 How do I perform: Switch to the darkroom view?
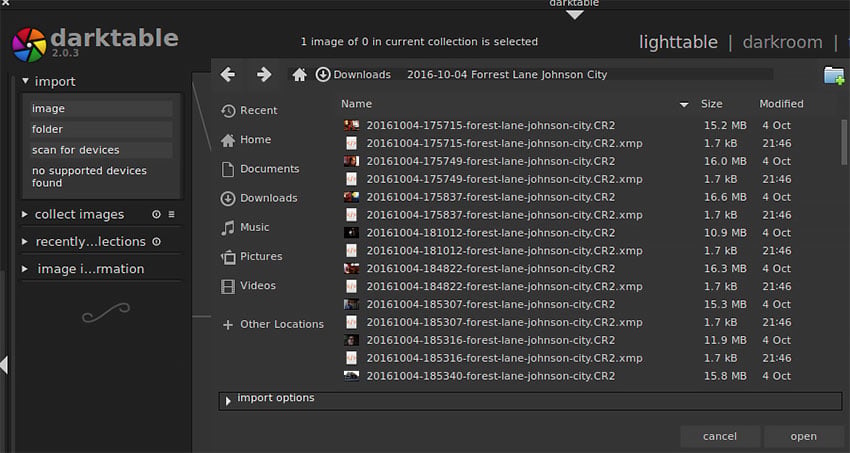782,42
